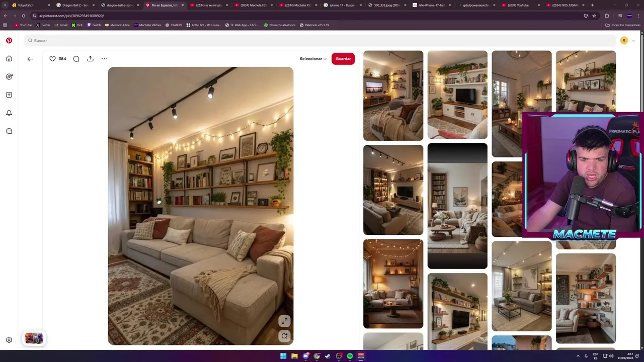Click the profile avatar in Pinterest header
Screen dimensions: 644x362
[624, 41]
